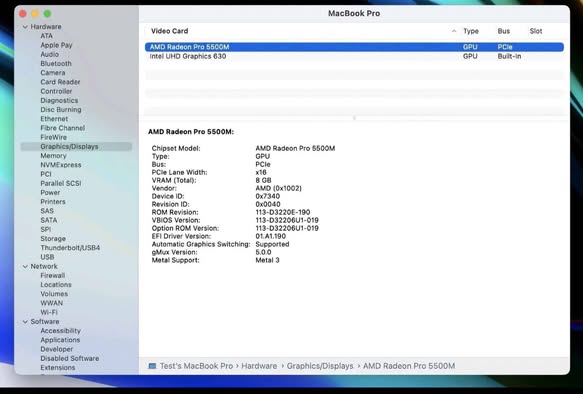Select FireWire in the sidebar
The image size is (583, 394).
[54, 137]
